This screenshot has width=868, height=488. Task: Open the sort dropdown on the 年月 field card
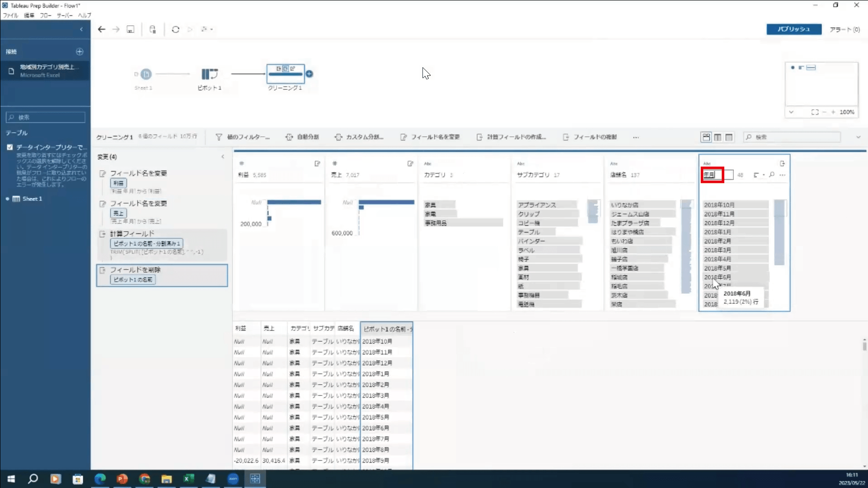759,175
